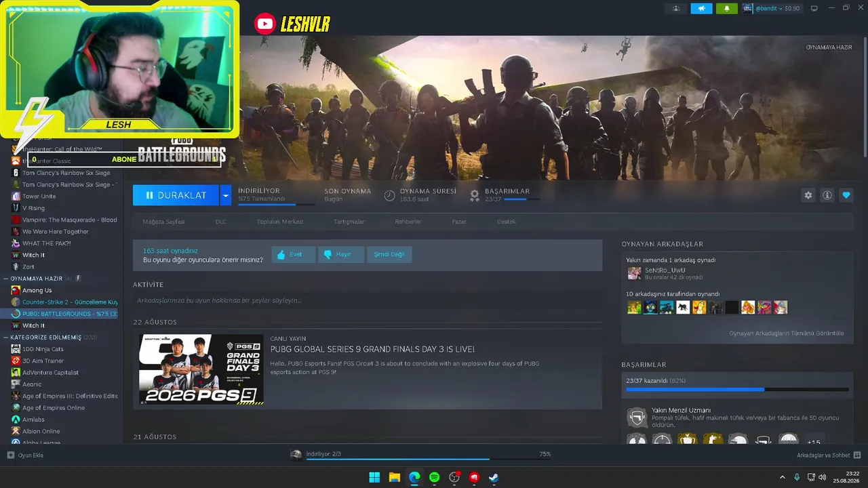Select Tower Unite in the library
This screenshot has height=488, width=868.
tap(39, 196)
